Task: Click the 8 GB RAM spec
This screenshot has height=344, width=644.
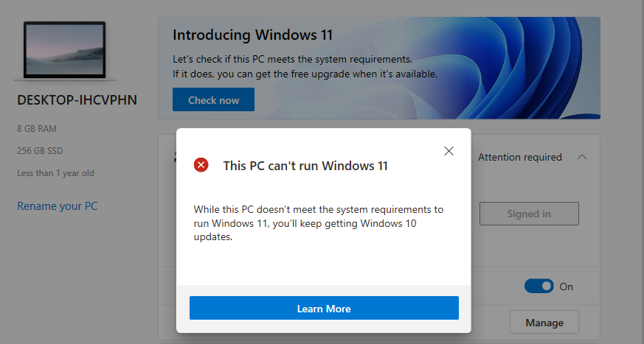Action: pyautogui.click(x=37, y=129)
